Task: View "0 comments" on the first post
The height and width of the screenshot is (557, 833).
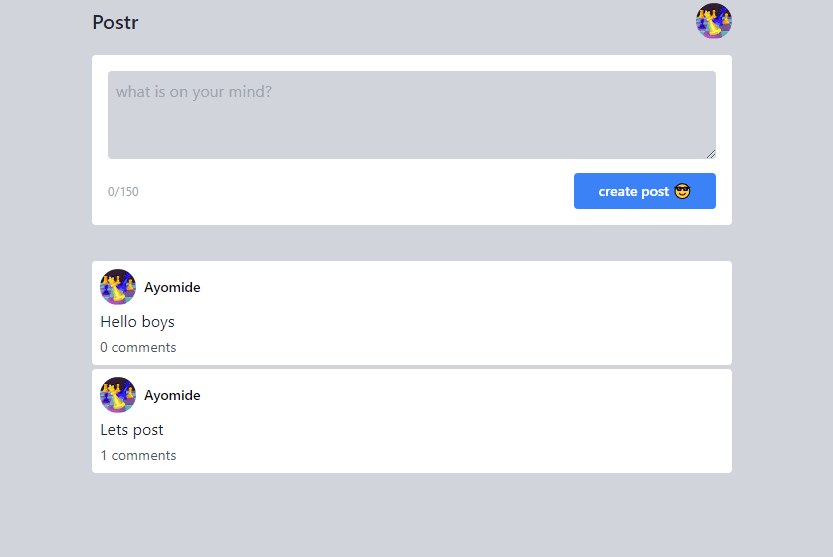Action: (138, 348)
